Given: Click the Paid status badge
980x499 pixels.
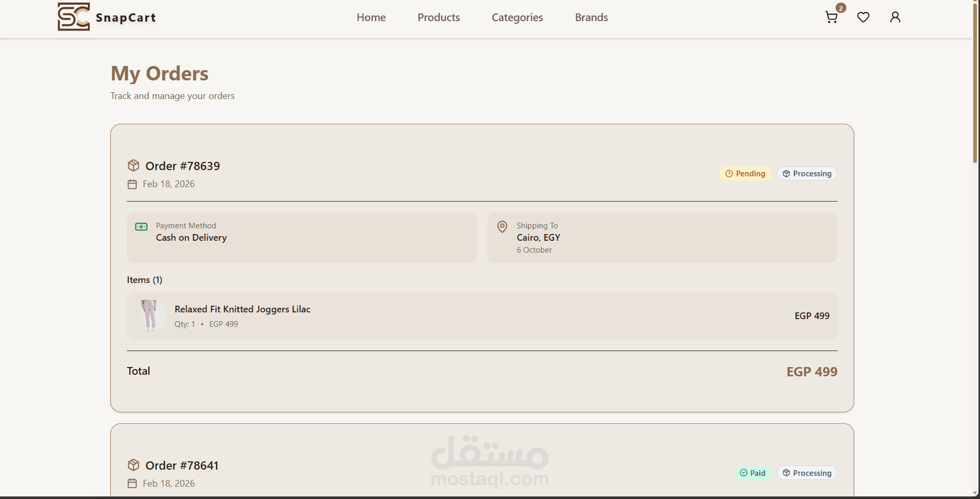Looking at the screenshot, I should pos(753,473).
